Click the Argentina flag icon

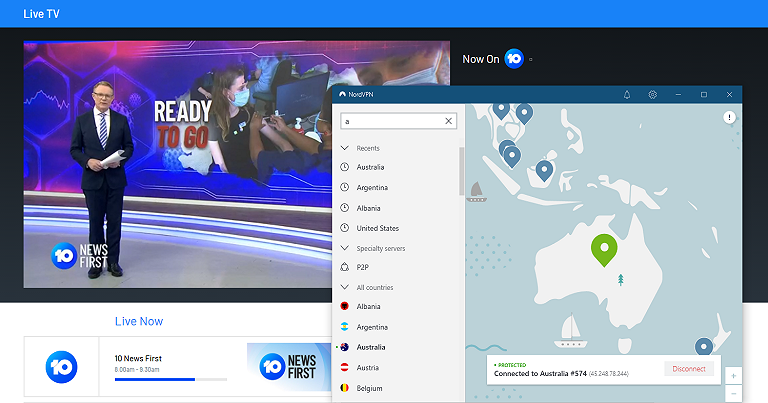[x=344, y=327]
